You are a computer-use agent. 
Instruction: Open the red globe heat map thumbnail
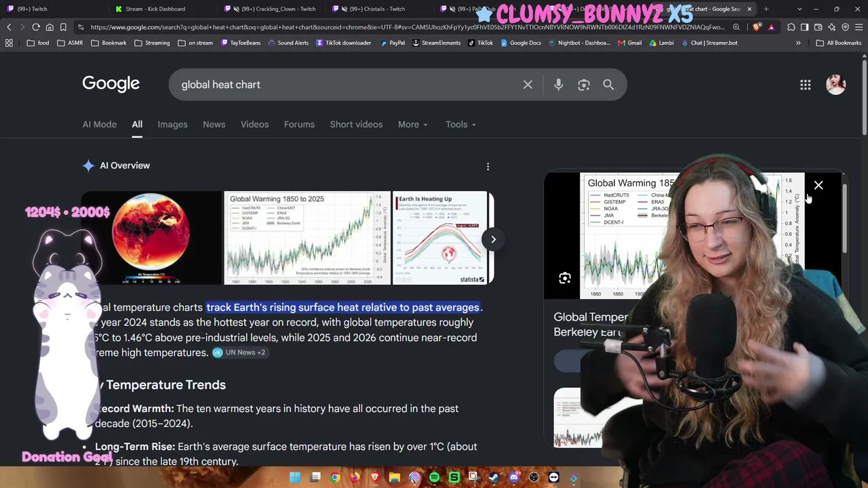click(151, 238)
